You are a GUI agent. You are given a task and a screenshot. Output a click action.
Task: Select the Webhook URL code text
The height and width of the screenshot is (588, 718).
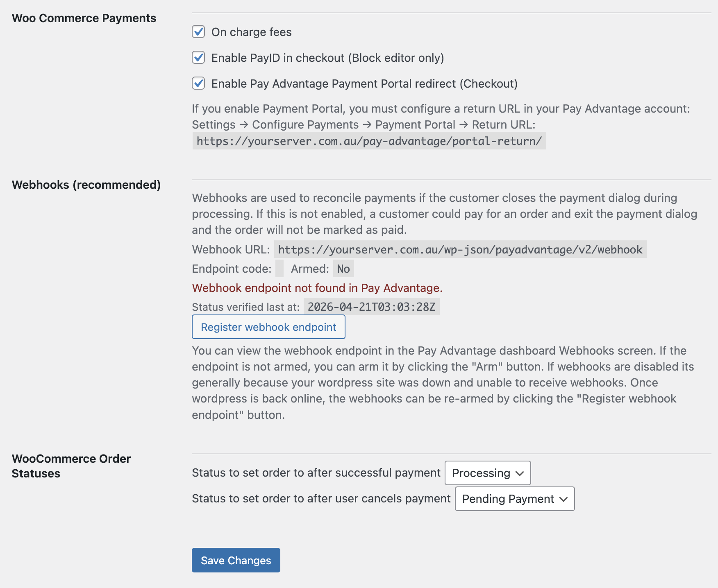459,249
